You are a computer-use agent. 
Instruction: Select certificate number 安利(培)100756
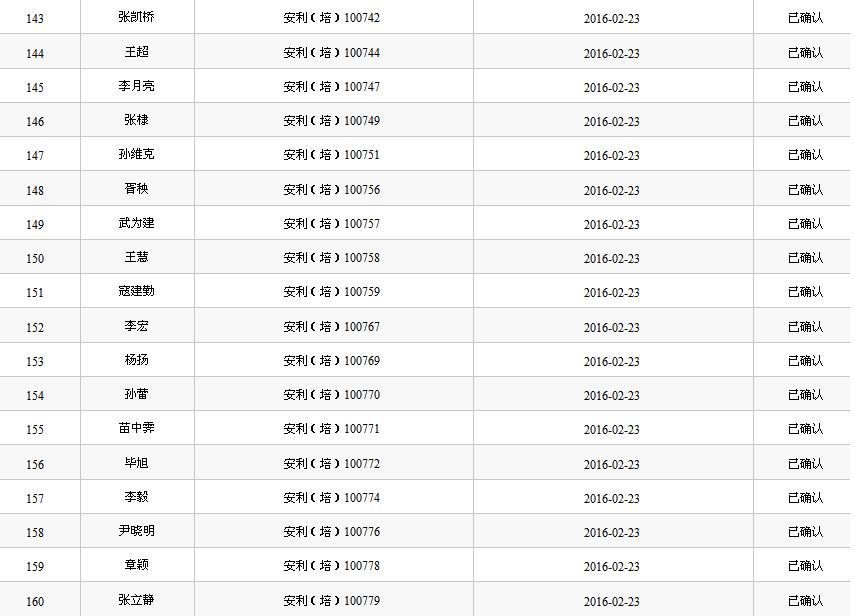point(331,190)
